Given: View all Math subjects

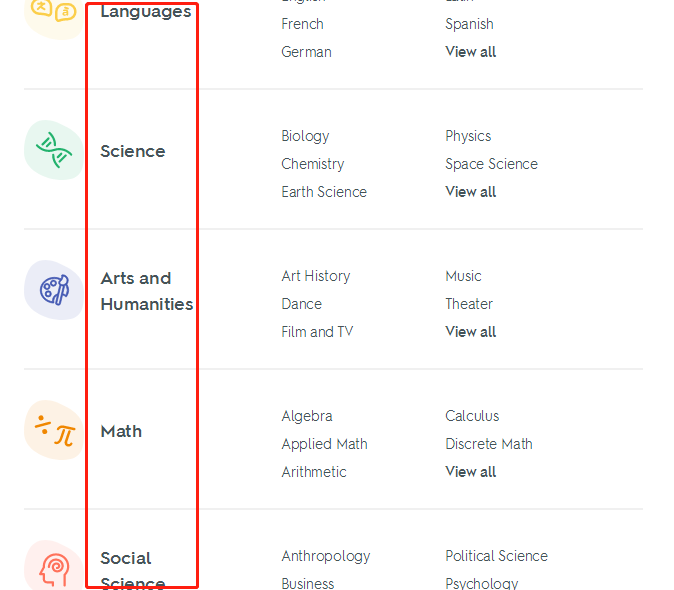Looking at the screenshot, I should [x=470, y=472].
